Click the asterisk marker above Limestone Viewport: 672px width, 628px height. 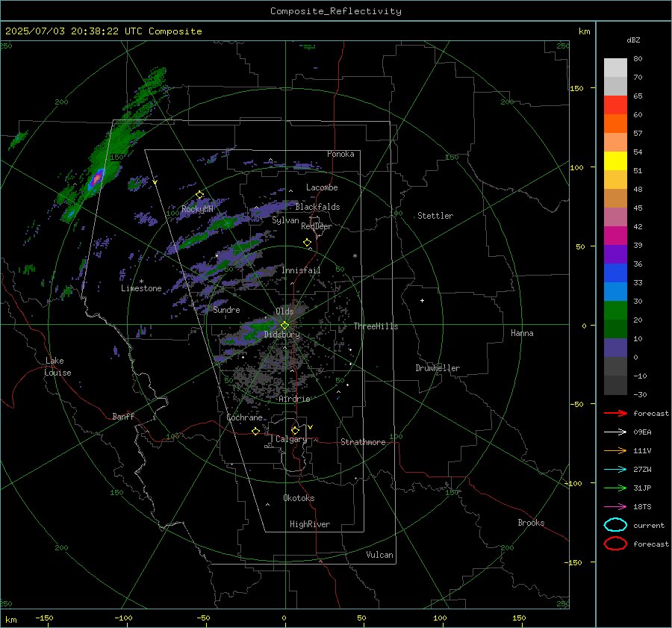(141, 282)
